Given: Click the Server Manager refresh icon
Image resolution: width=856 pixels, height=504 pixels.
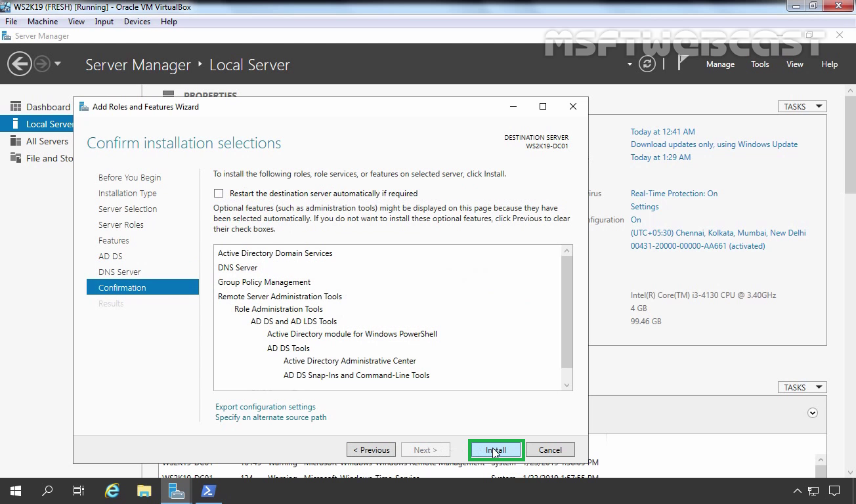Looking at the screenshot, I should click(647, 64).
